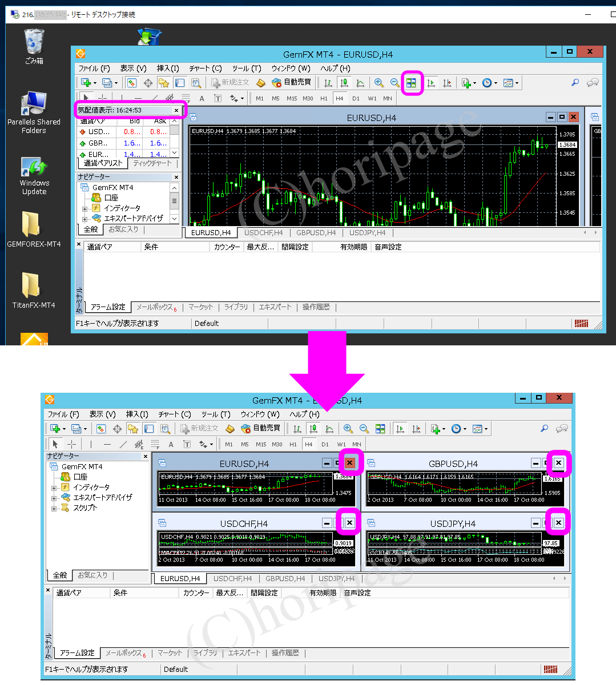Viewport: 616px width, 685px height.
Task: Click 新規注文 new order in upper toolbar
Action: 230,82
